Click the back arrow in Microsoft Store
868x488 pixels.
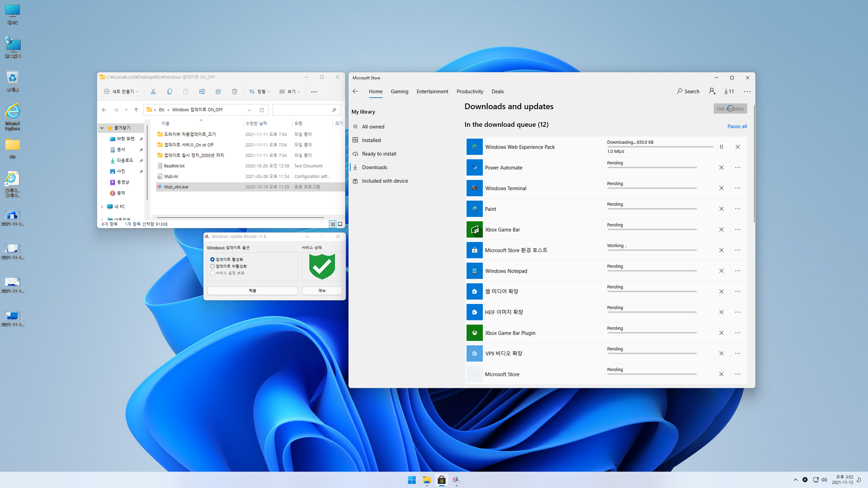pyautogui.click(x=356, y=91)
